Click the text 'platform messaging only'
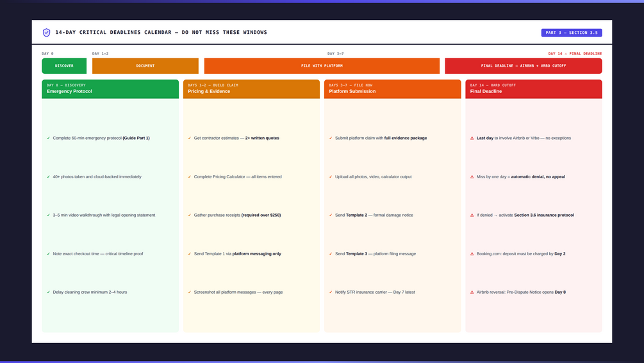 (257, 253)
